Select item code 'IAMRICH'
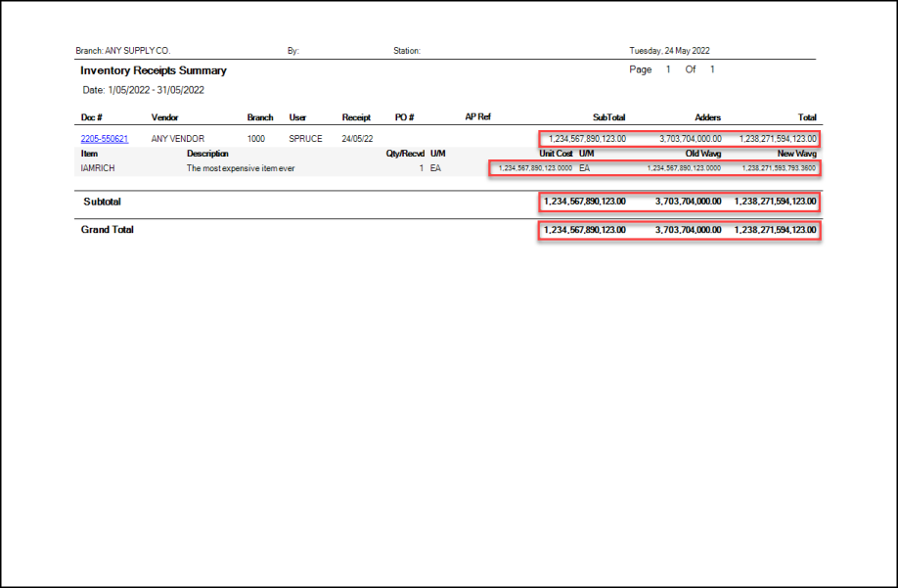Image resolution: width=898 pixels, height=588 pixels. 98,168
